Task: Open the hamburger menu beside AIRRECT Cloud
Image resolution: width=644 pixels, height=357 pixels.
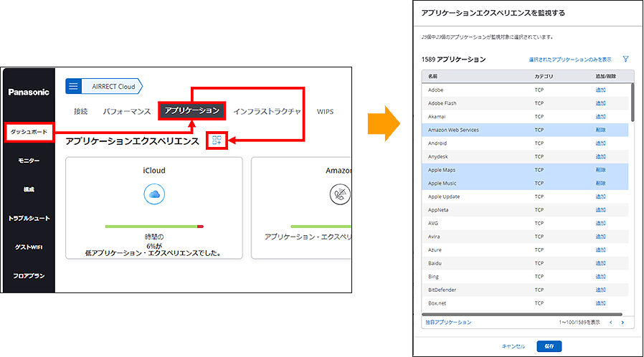Action: coord(74,86)
